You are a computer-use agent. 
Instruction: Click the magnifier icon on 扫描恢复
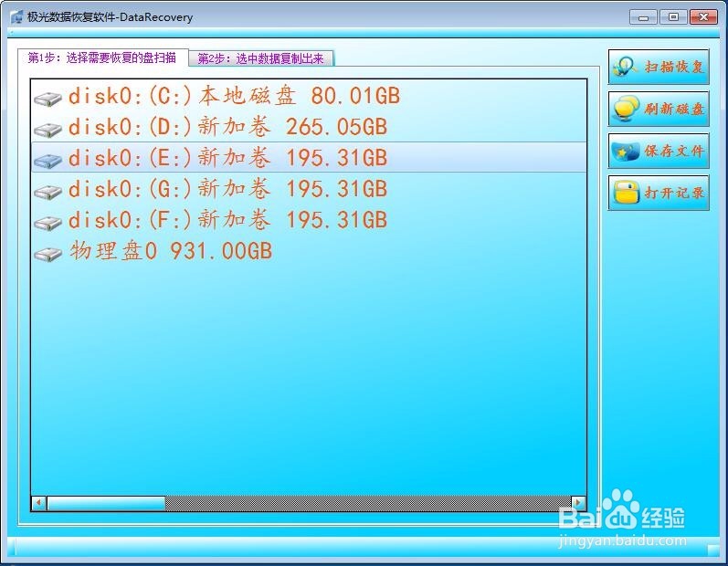coord(625,67)
